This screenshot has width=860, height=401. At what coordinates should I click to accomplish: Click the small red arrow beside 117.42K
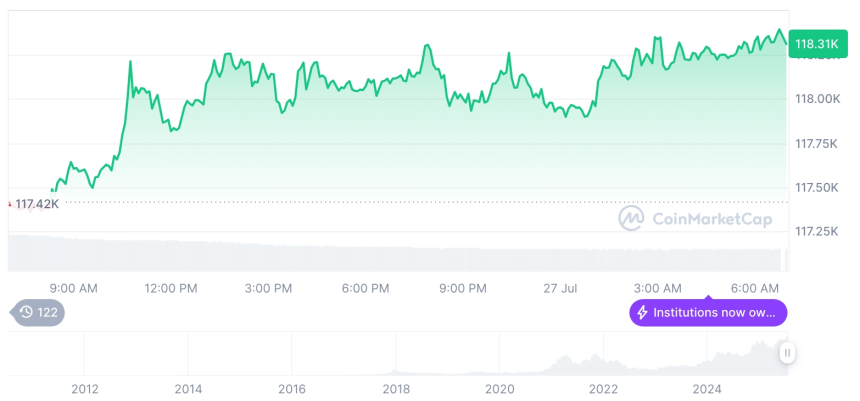pyautogui.click(x=10, y=203)
